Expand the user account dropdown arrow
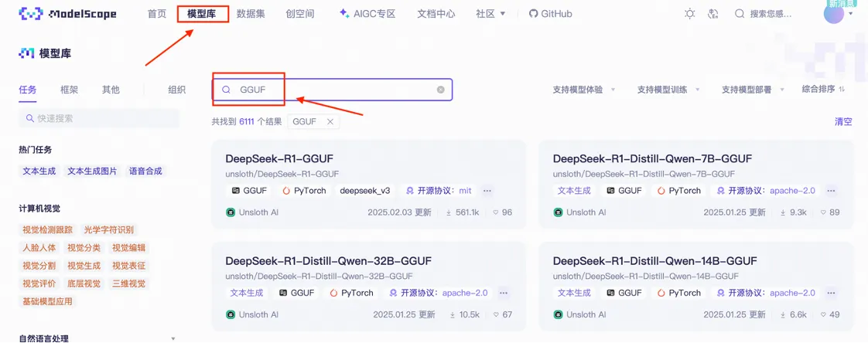Screen dimensions: 868x343 click(x=850, y=14)
